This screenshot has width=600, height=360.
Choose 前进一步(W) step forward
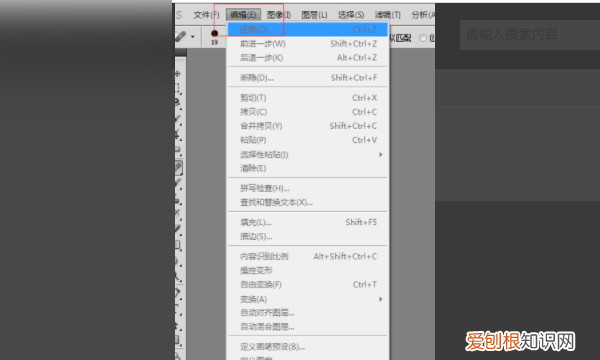tap(308, 44)
